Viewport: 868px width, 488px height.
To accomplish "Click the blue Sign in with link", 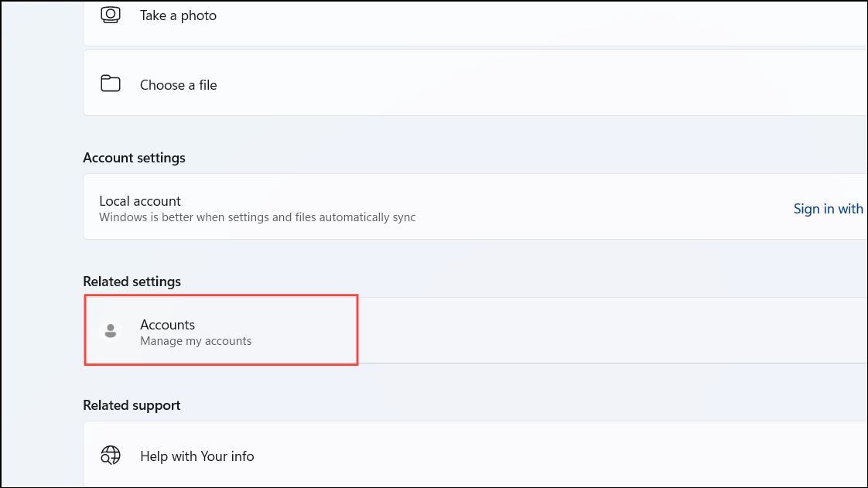I will pos(829,209).
